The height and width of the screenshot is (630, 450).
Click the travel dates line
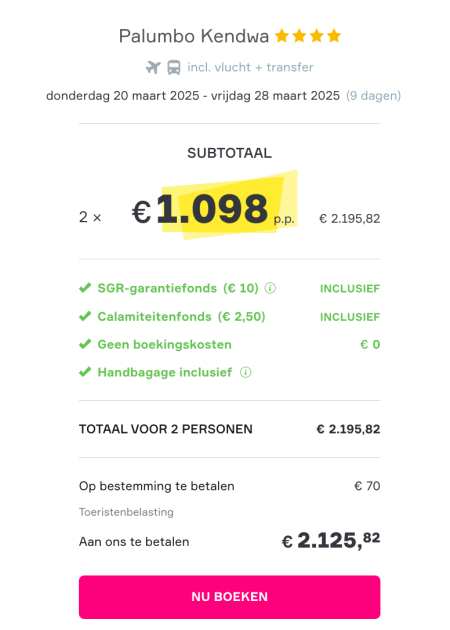(223, 96)
